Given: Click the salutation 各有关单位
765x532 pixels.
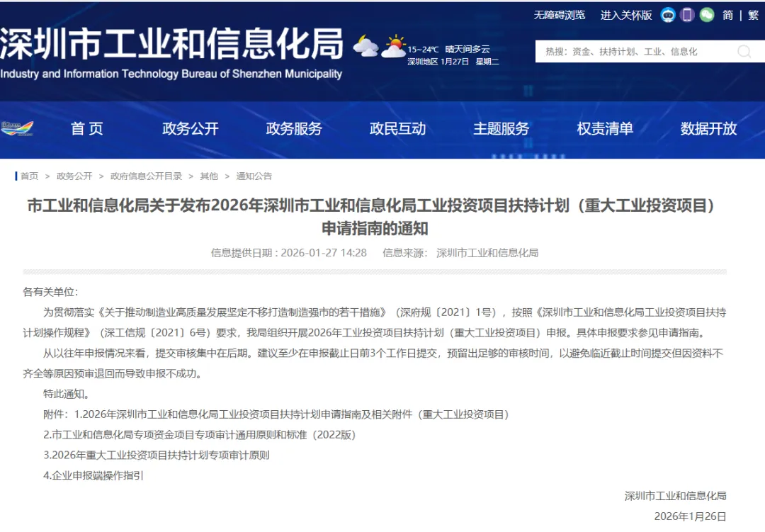Looking at the screenshot, I should (x=50, y=292).
